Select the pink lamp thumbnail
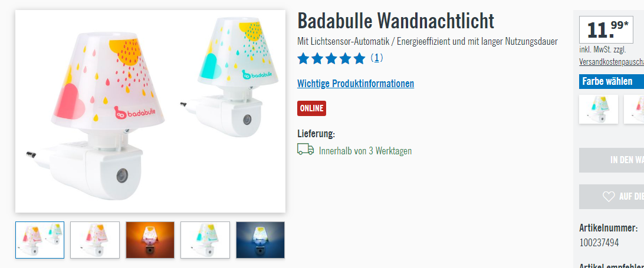 (95, 240)
